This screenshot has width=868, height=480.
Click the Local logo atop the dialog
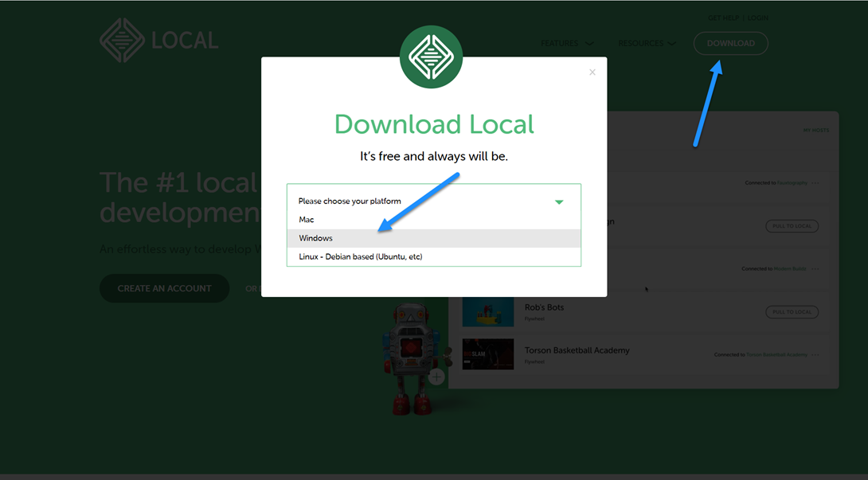(x=432, y=57)
